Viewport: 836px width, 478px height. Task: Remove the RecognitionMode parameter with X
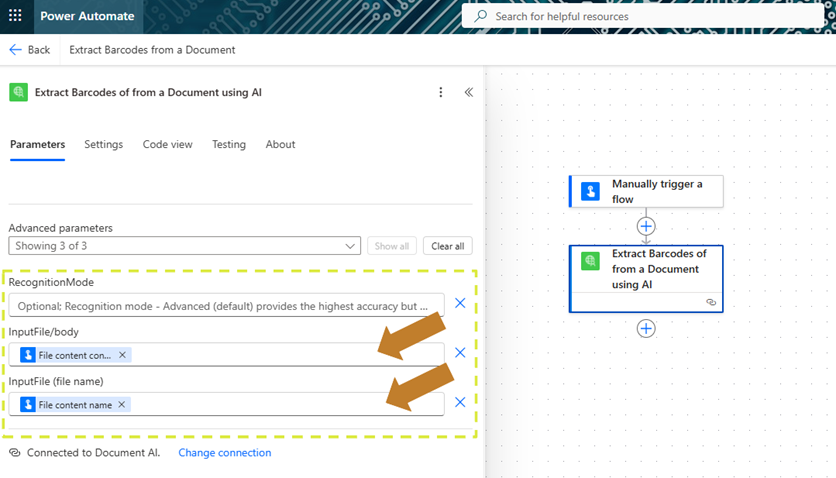pos(460,303)
